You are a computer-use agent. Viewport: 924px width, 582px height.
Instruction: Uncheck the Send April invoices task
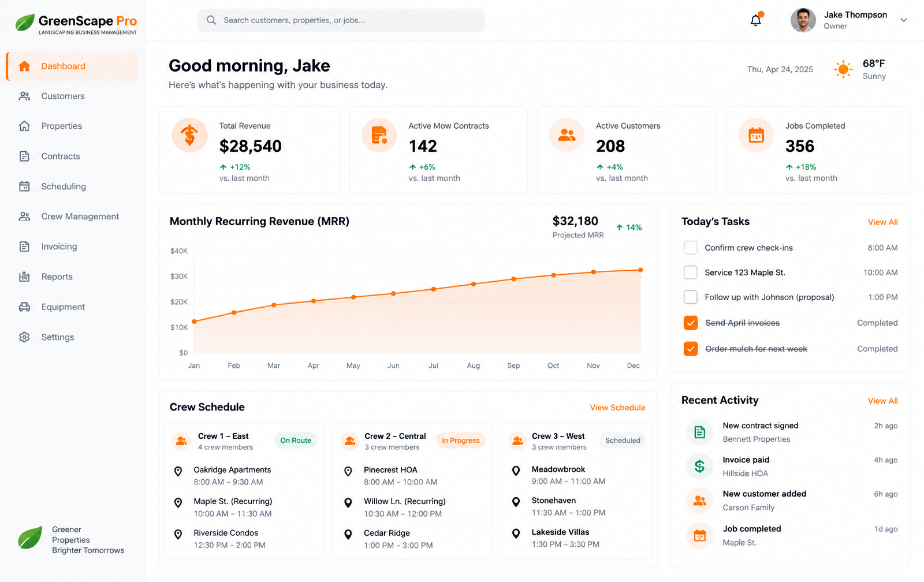691,323
